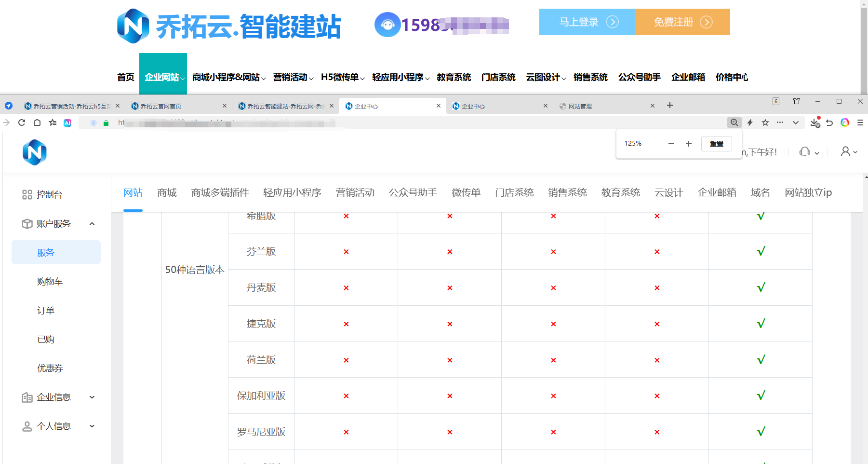Click the browser reload icon

point(22,123)
